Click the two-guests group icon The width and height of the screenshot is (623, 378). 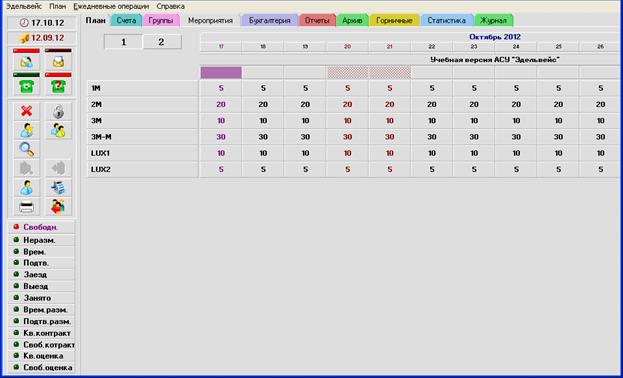(x=58, y=130)
